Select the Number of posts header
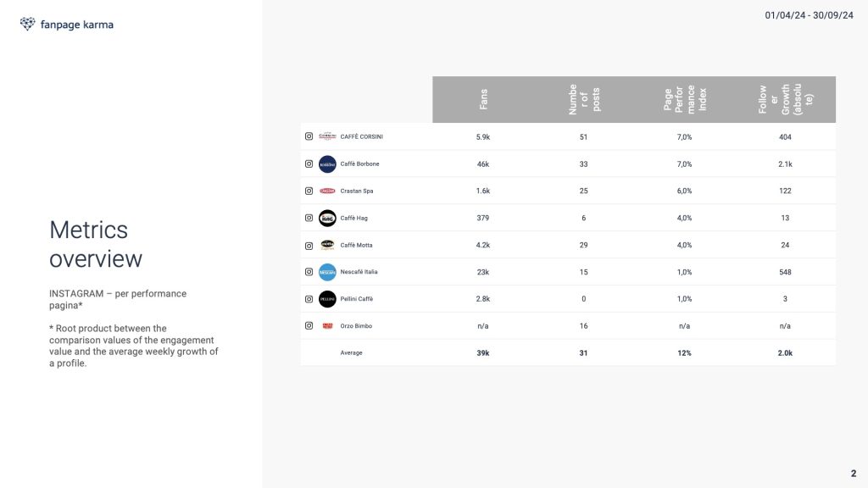Image resolution: width=868 pixels, height=488 pixels. point(584,100)
